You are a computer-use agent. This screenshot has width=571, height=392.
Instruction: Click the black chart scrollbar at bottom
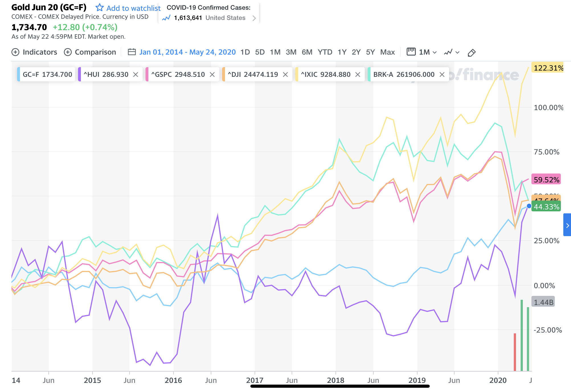coord(340,386)
